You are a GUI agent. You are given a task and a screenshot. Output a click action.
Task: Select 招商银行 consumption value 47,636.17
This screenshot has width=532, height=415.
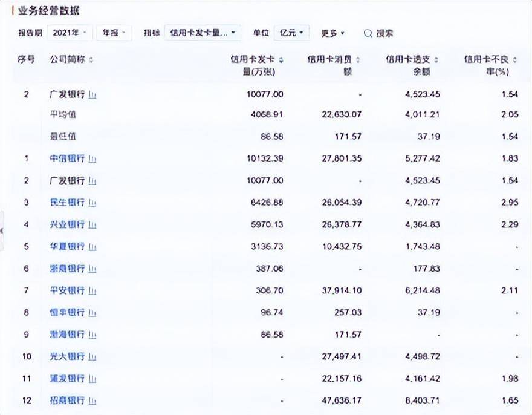(x=342, y=400)
